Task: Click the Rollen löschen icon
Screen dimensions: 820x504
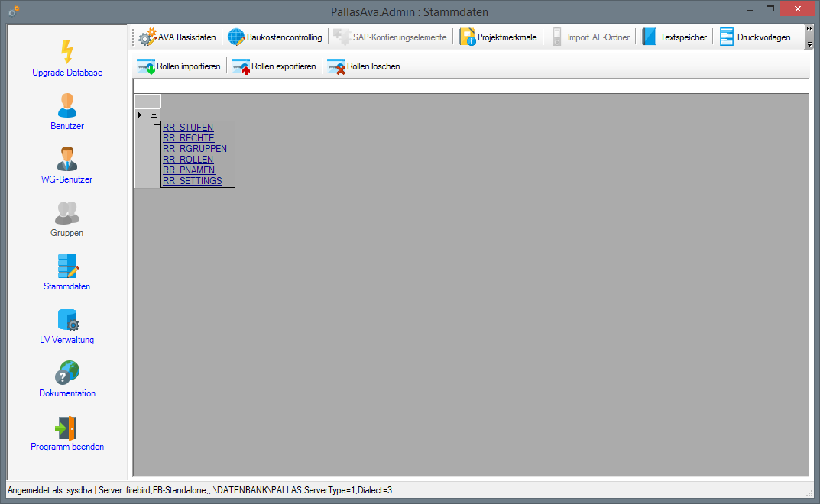Action: 336,66
